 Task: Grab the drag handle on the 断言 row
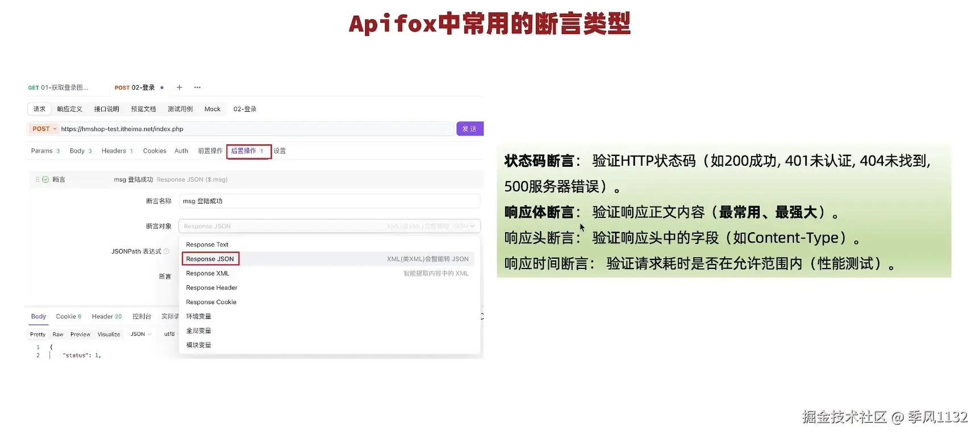point(37,179)
